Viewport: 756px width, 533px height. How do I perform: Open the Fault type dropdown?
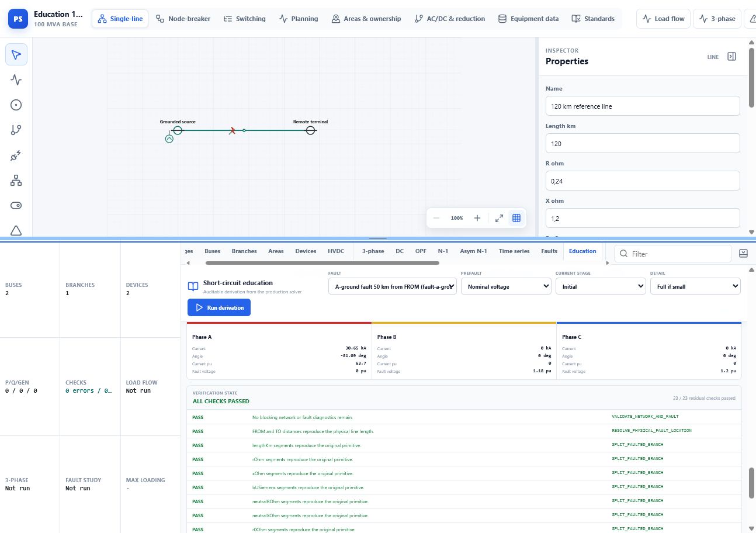(x=393, y=286)
